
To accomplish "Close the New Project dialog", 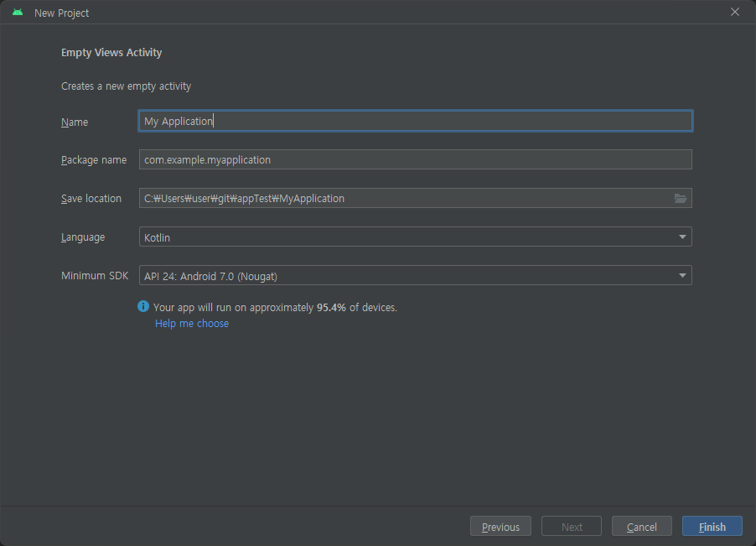I will [x=735, y=12].
